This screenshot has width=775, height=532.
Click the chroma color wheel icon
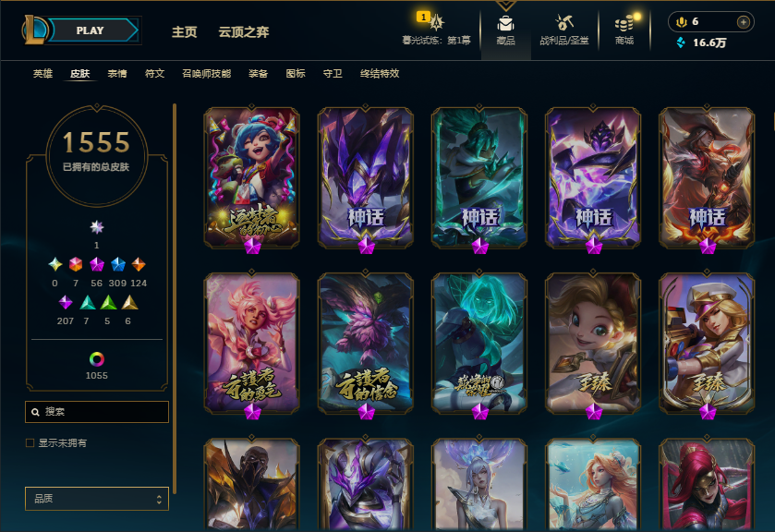click(x=97, y=359)
